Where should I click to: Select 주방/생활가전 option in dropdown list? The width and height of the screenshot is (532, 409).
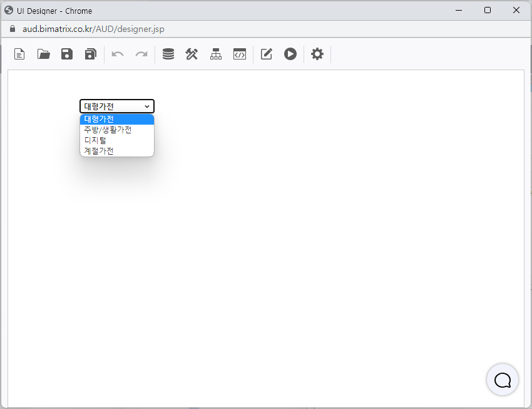116,130
